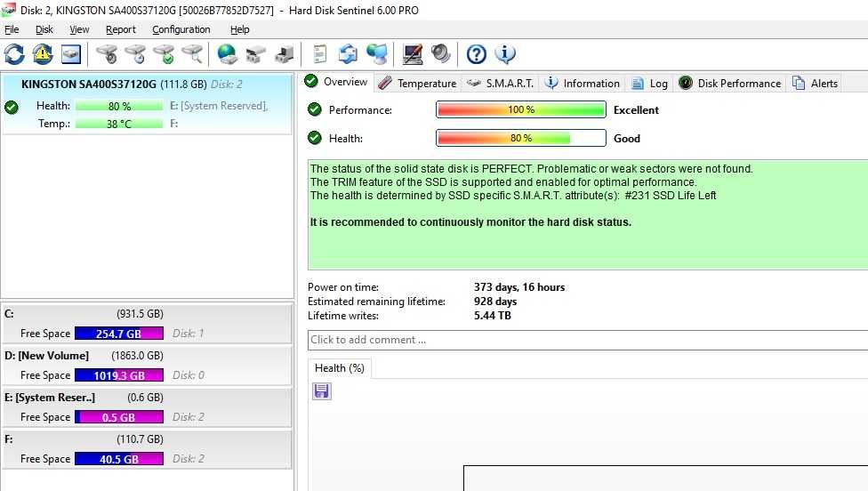
Task: Switch to the Overview tab
Action: click(x=336, y=82)
